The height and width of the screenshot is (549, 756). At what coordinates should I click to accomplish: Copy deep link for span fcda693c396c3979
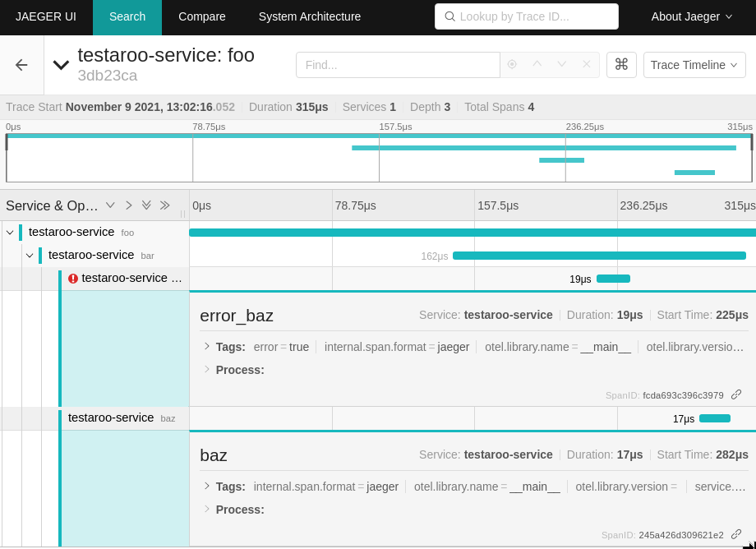point(735,394)
